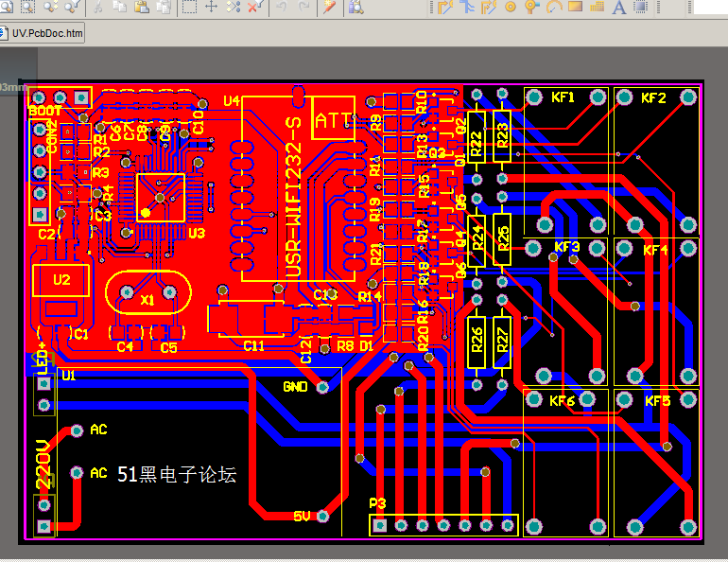This screenshot has width=728, height=562.
Task: Click the Cut scissors icon
Action: coord(98,7)
